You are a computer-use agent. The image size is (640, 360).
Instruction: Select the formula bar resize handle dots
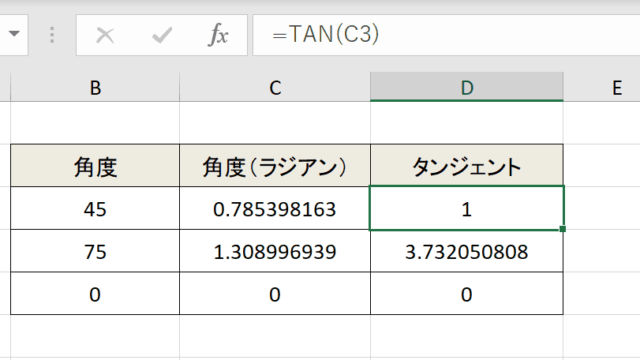click(52, 35)
